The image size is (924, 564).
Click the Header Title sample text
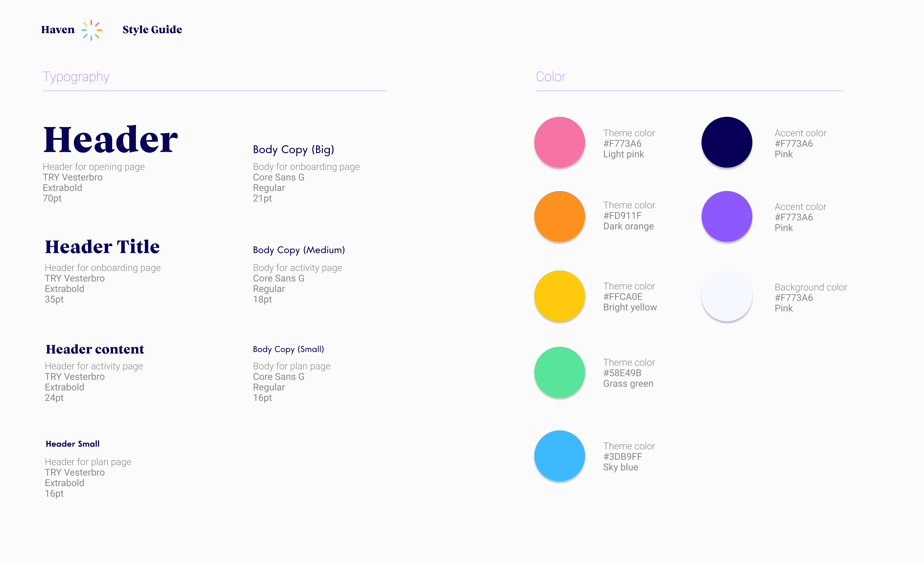(x=102, y=246)
